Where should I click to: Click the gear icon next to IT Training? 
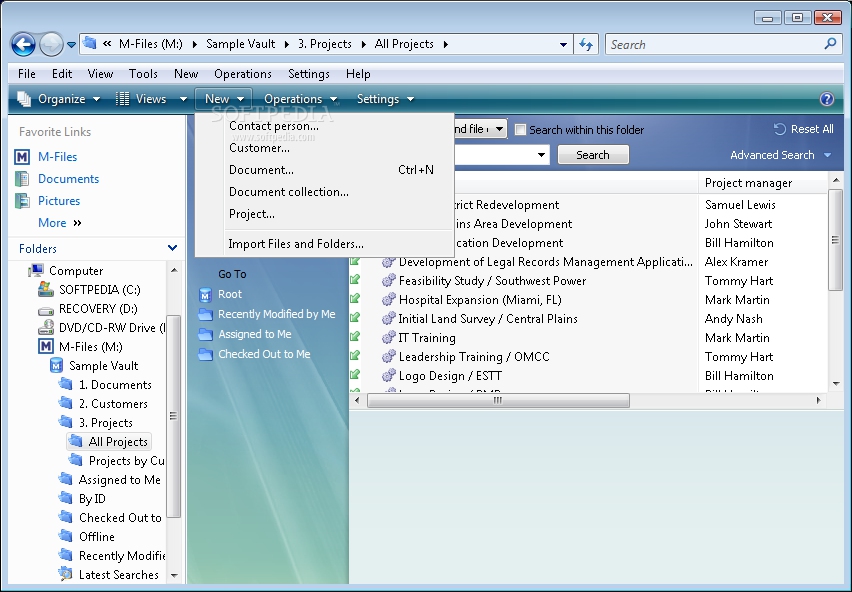388,338
